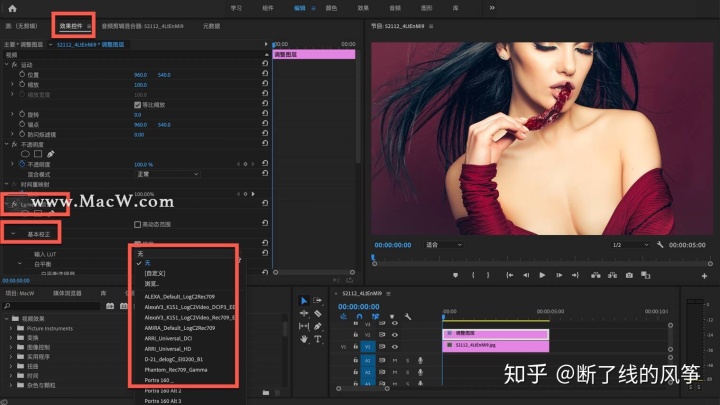Image resolution: width=720 pixels, height=405 pixels.
Task: Open the Blend Mode dropdown
Action: [x=168, y=174]
